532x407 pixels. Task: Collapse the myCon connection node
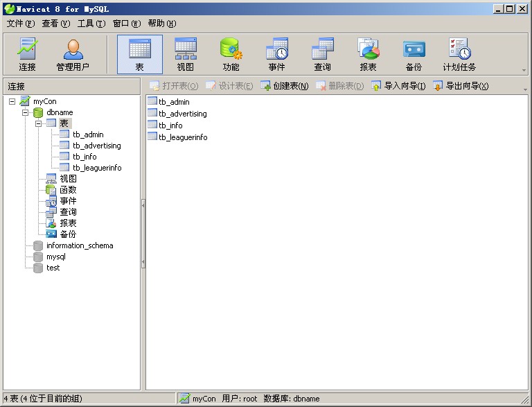pyautogui.click(x=12, y=101)
